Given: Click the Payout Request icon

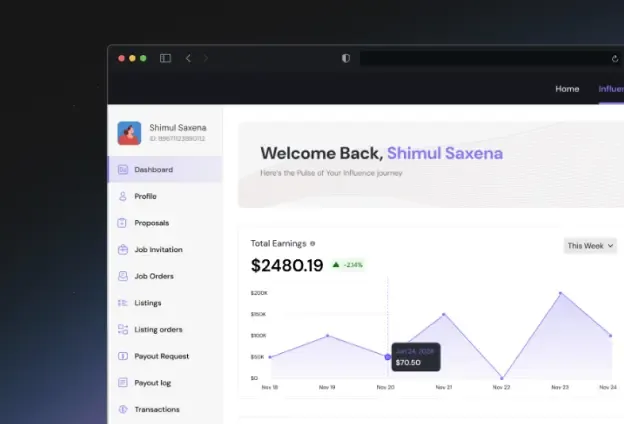Looking at the screenshot, I should [123, 356].
